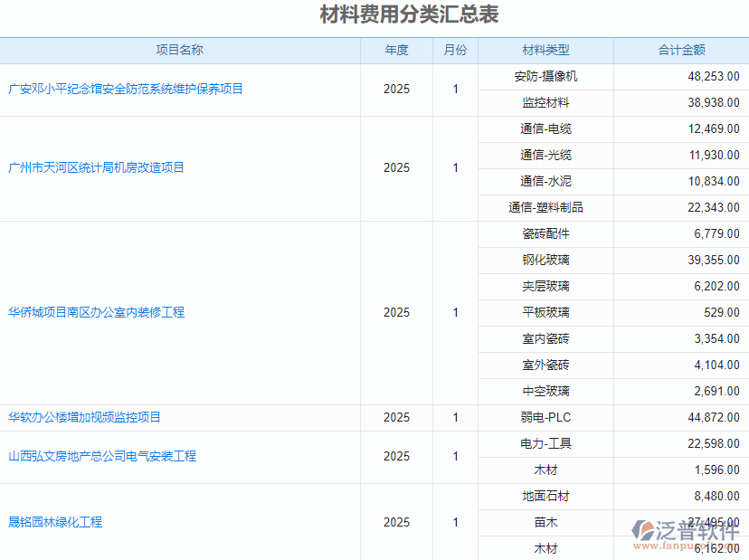The image size is (749, 560).
Task: Select the 通信-水泥 material type cell
Action: pos(545,181)
